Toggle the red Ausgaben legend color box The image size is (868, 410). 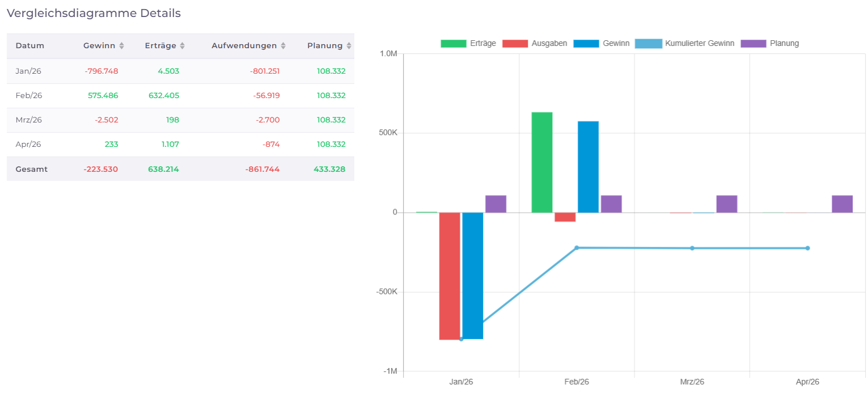click(x=515, y=44)
